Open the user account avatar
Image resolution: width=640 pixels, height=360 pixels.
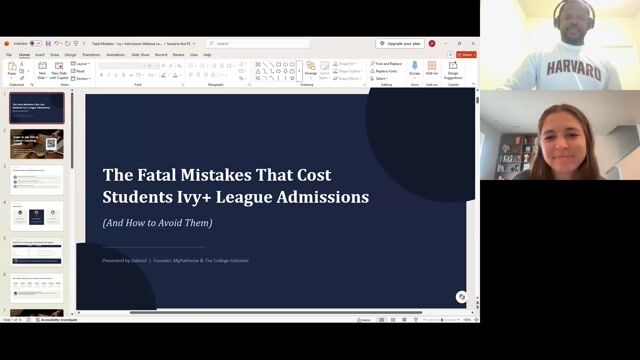432,43
